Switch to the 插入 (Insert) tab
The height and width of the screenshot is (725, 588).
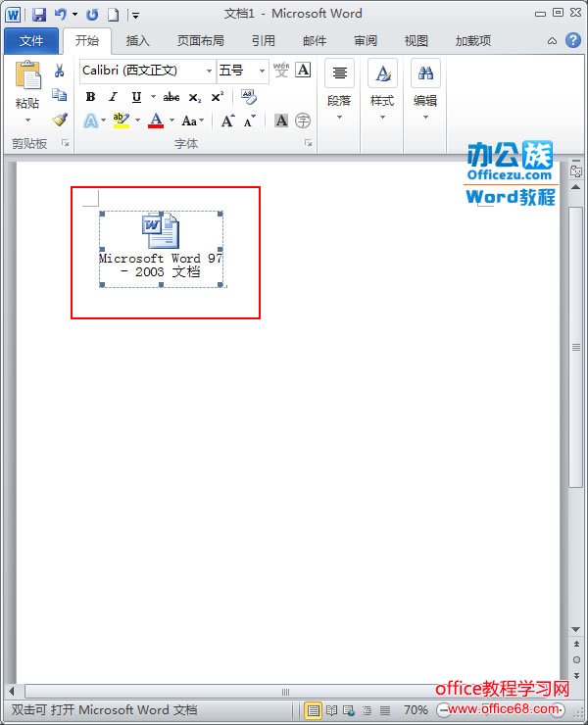pyautogui.click(x=137, y=41)
